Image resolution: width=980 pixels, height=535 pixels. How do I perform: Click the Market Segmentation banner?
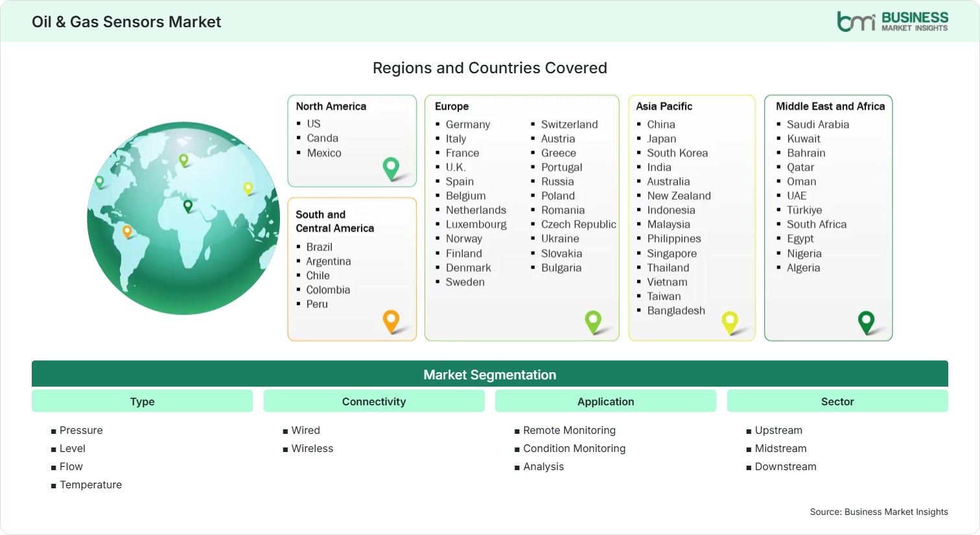tap(490, 374)
